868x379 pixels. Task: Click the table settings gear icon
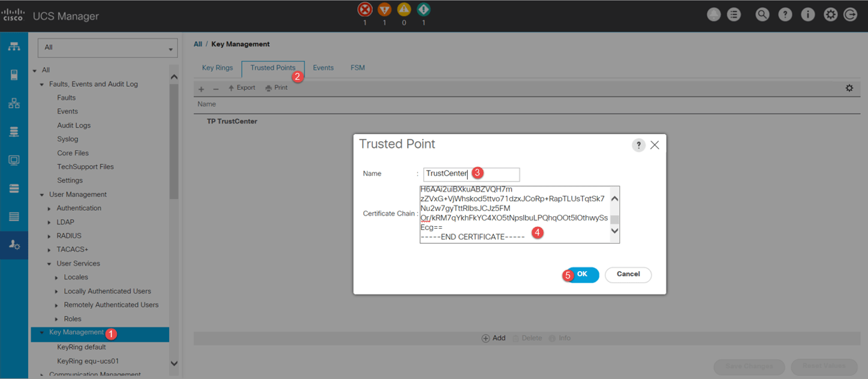point(849,88)
